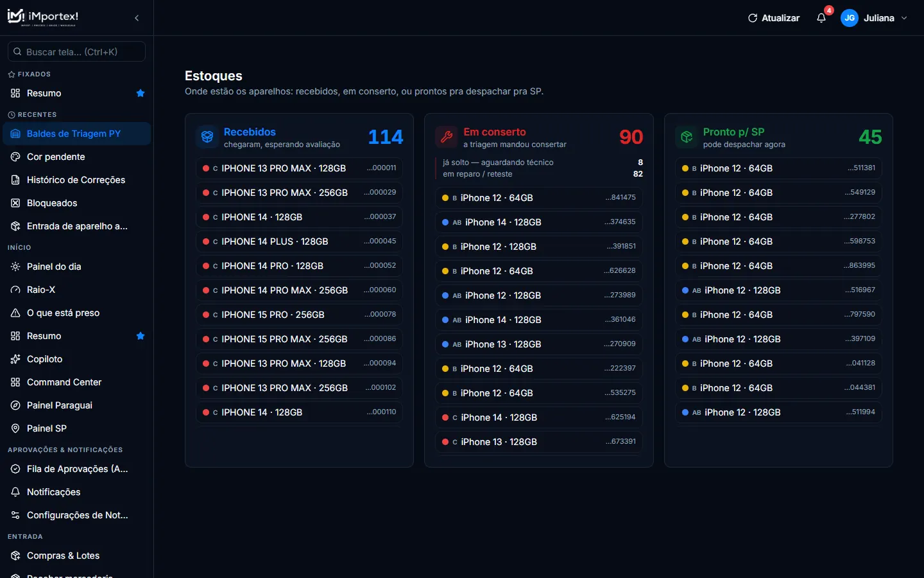
Task: Focus the Buscar tela search field
Action: 76,51
